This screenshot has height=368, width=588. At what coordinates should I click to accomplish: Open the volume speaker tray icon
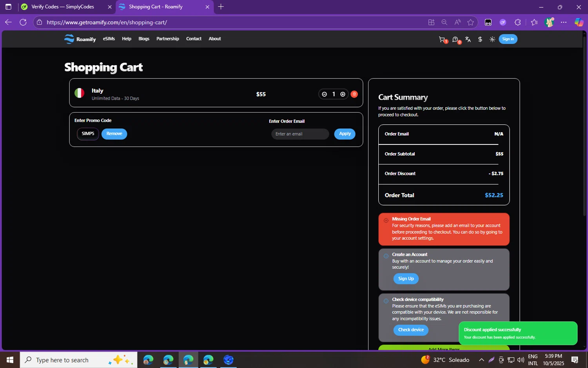pyautogui.click(x=521, y=360)
